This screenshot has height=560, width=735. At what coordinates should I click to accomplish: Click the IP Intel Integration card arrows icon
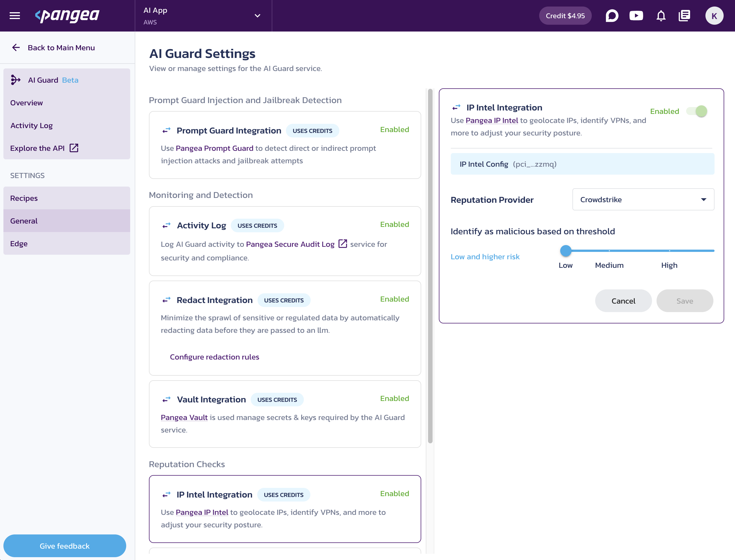(x=167, y=494)
